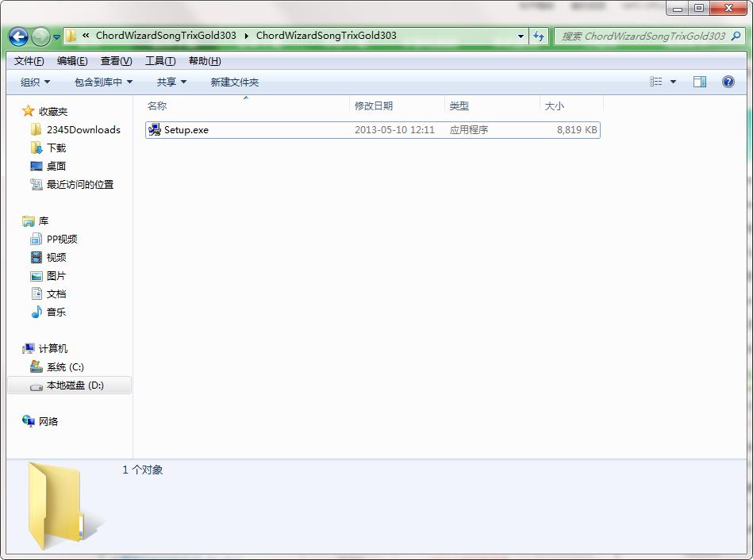Image resolution: width=753 pixels, height=560 pixels.
Task: Open 桌面 in favorites
Action: (x=56, y=166)
